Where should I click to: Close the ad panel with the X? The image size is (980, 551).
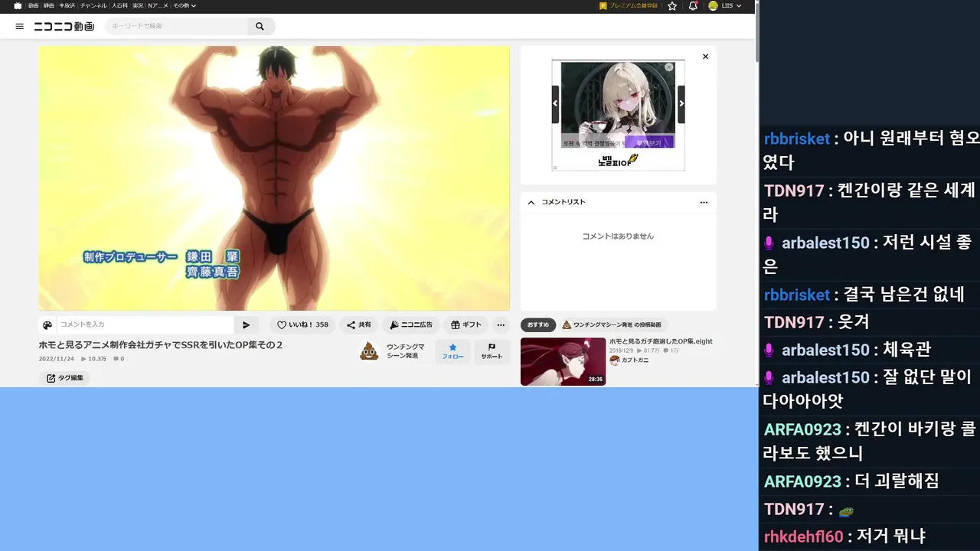click(x=705, y=57)
